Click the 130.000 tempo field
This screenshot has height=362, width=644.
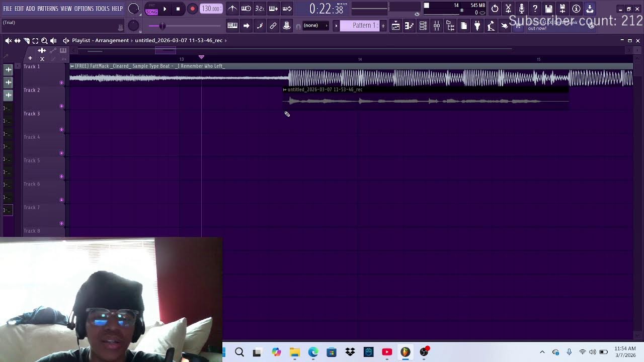(211, 9)
